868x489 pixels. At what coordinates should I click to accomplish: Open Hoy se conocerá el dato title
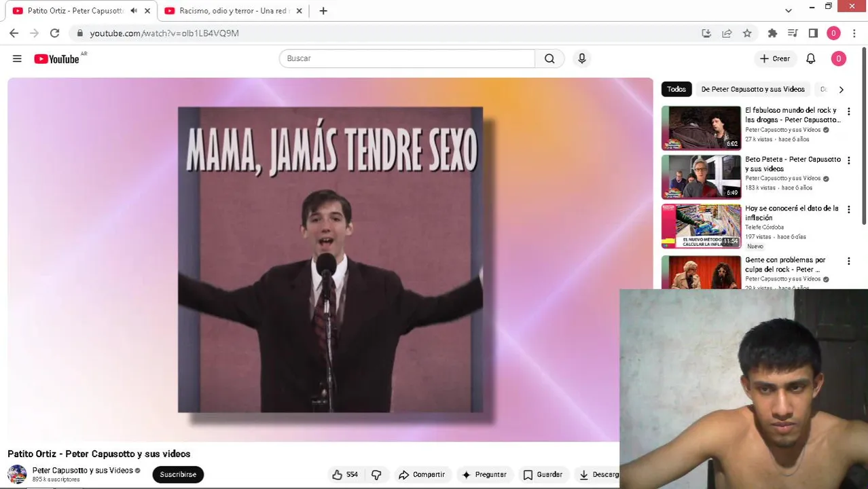792,213
